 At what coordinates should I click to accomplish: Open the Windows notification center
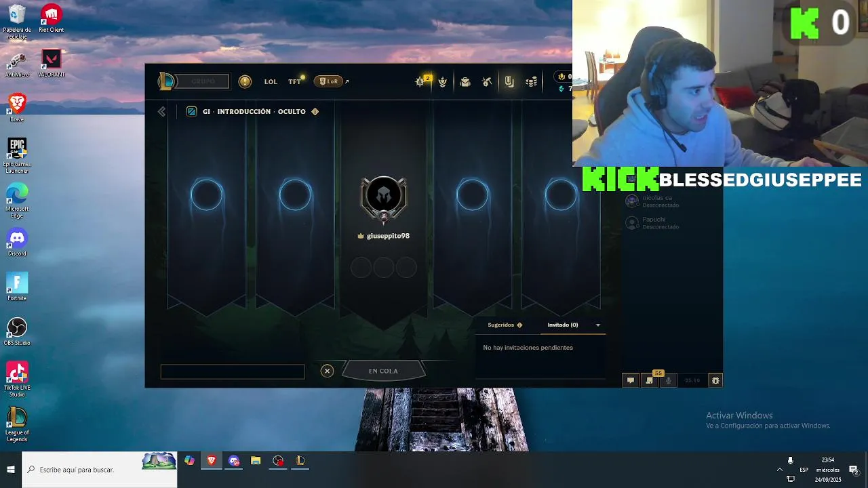coord(854,470)
